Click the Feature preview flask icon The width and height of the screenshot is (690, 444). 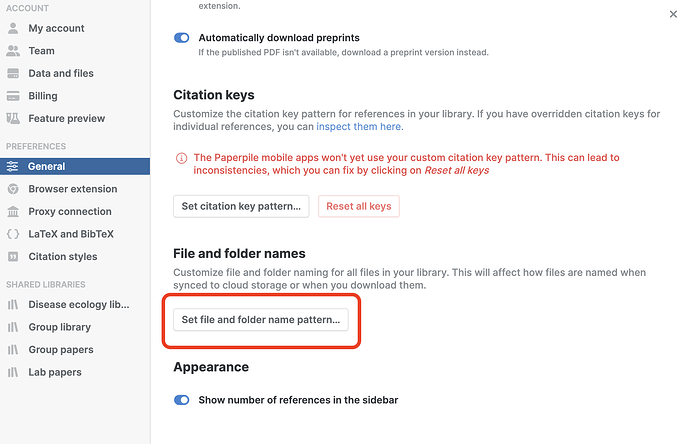pos(13,118)
